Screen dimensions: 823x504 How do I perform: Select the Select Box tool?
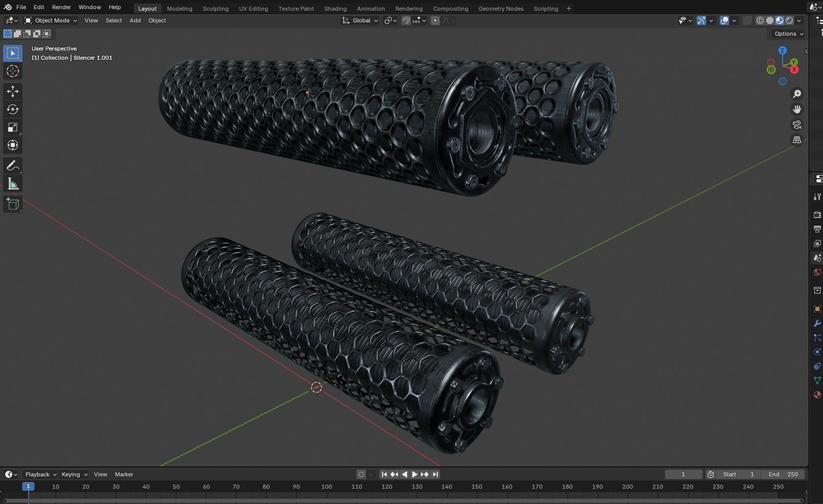click(13, 53)
